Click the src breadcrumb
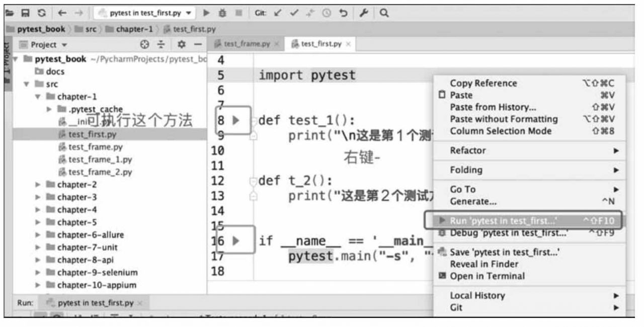644x327 pixels. coord(86,29)
